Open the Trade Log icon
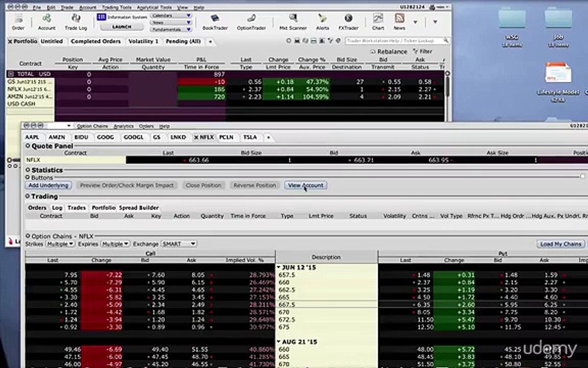Image resolution: width=588 pixels, height=368 pixels. pos(76,22)
